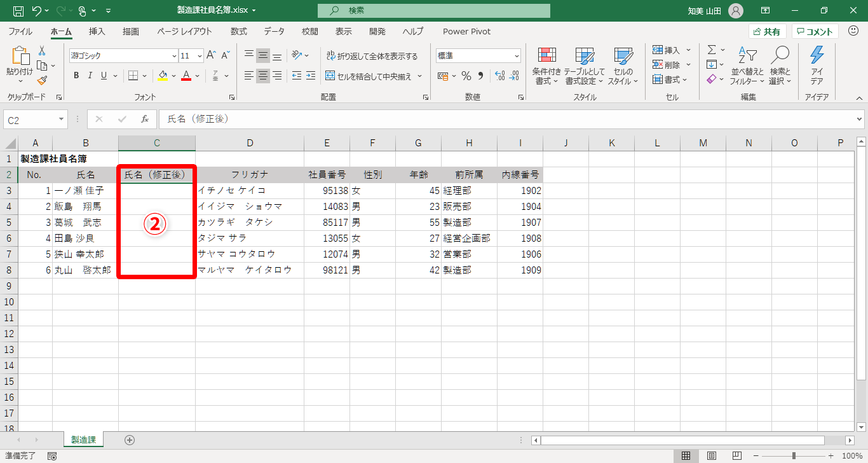The height and width of the screenshot is (463, 868).
Task: Toggle Bold formatting
Action: (76, 76)
